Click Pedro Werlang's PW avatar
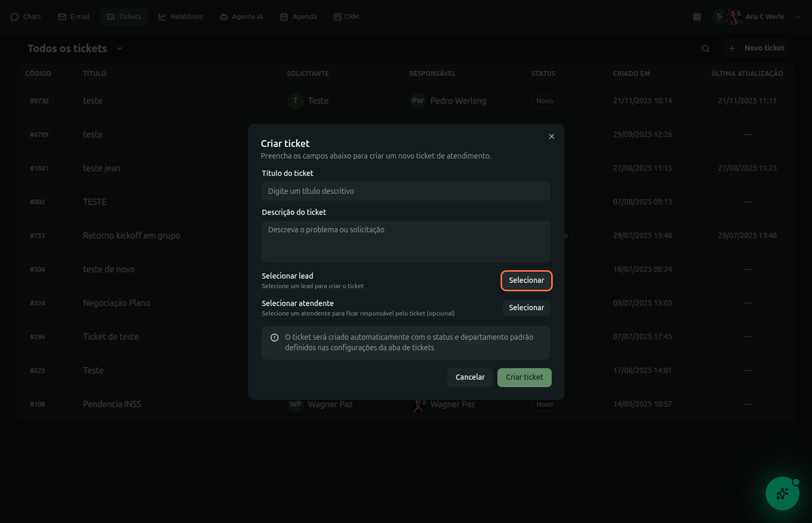 [x=417, y=101]
